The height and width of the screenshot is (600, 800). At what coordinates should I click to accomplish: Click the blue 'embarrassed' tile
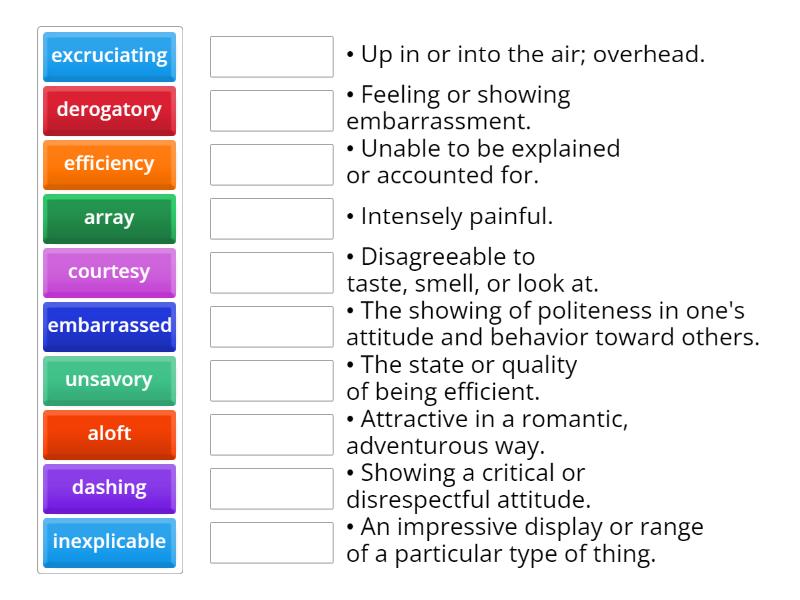click(x=109, y=326)
